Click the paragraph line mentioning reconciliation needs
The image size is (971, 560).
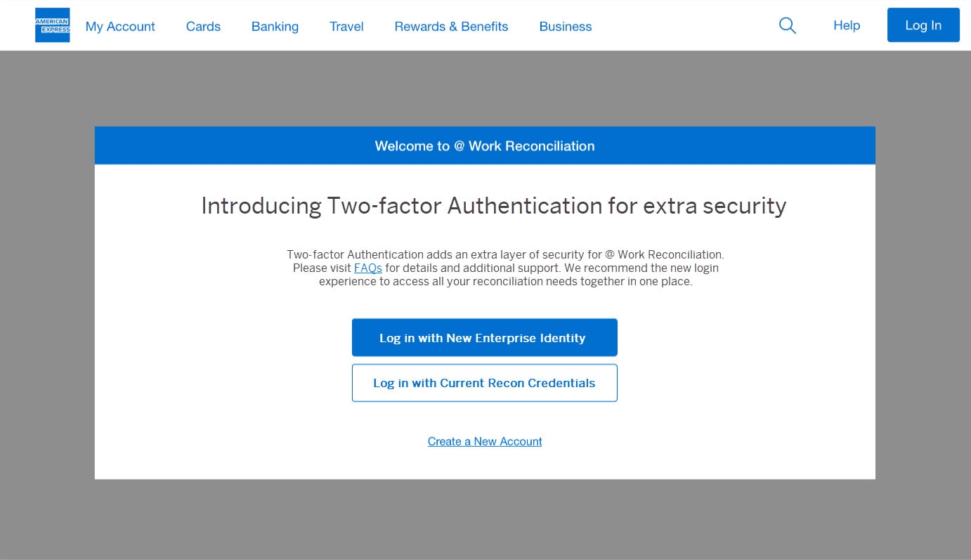[505, 282]
